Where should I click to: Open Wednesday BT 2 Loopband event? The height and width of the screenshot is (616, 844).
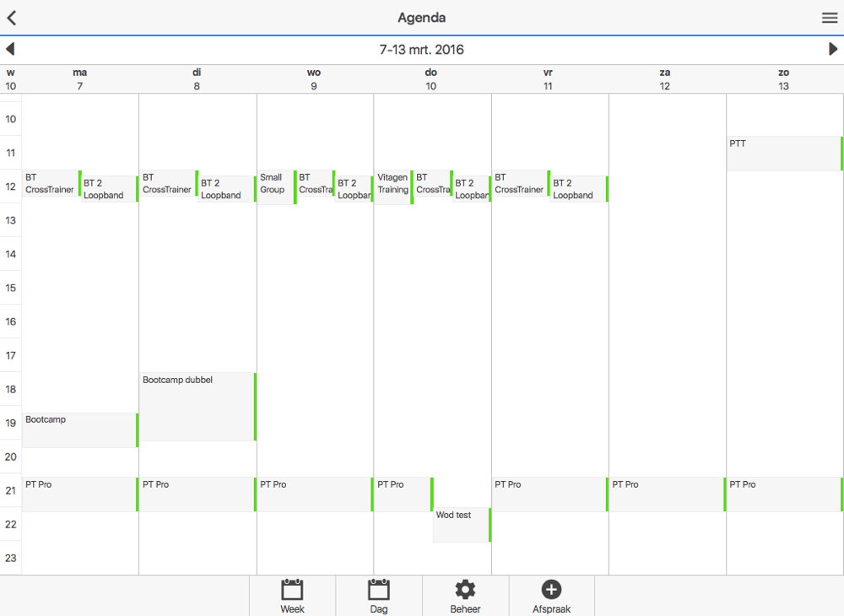click(x=354, y=189)
